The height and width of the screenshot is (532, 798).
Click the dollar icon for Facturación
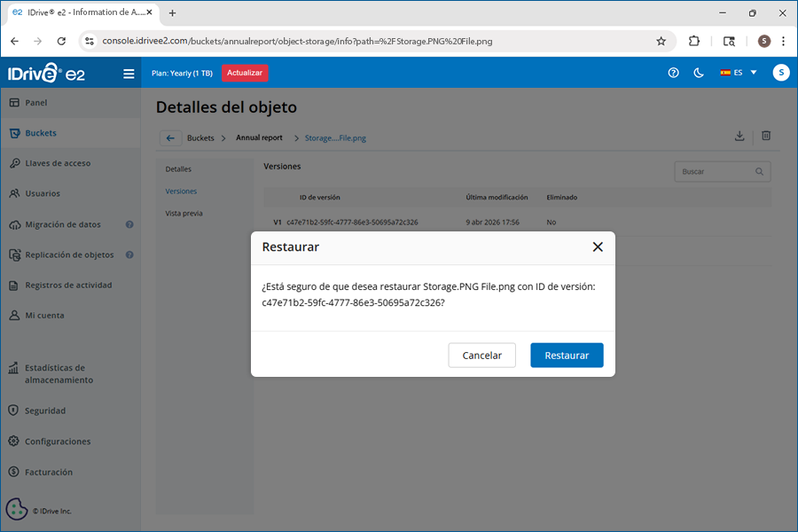13,472
